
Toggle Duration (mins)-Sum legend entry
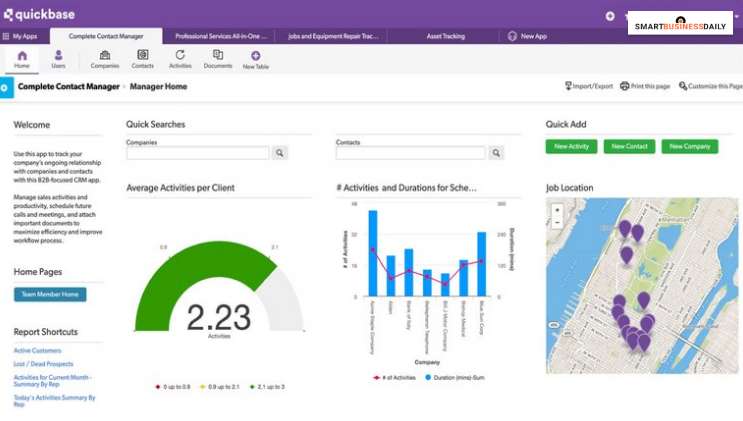pos(455,377)
